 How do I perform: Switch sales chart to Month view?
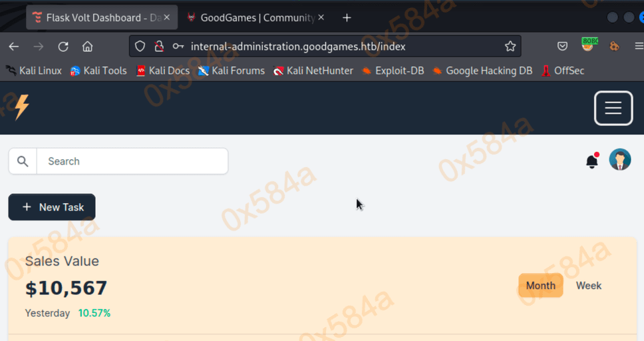[540, 286]
